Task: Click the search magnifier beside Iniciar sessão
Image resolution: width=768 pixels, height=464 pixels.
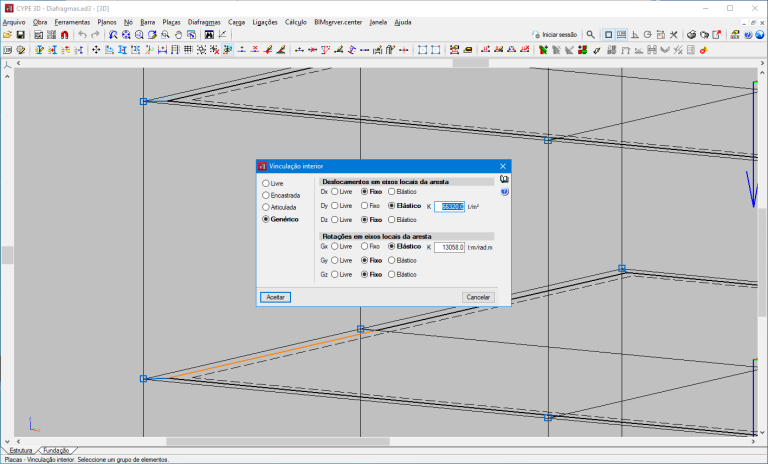Action: 590,34
